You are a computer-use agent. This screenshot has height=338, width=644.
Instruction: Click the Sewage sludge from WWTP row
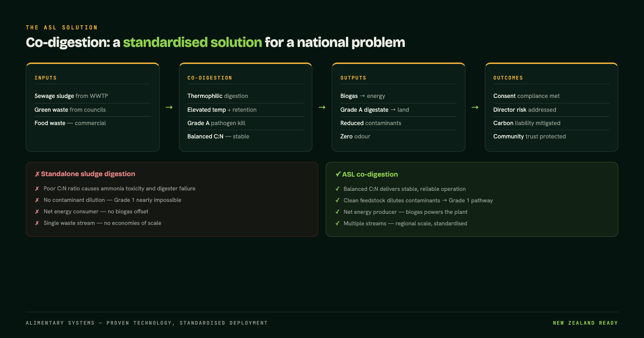pyautogui.click(x=92, y=96)
